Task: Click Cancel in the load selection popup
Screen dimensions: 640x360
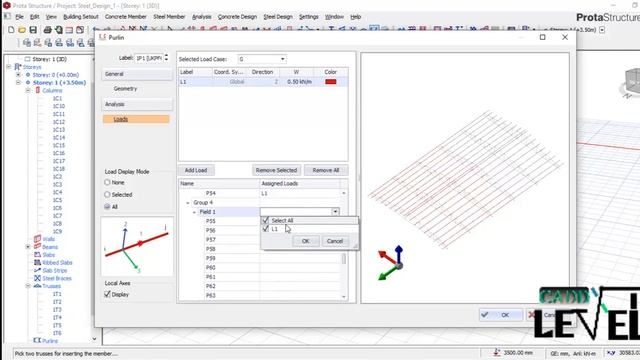Action: (x=335, y=241)
